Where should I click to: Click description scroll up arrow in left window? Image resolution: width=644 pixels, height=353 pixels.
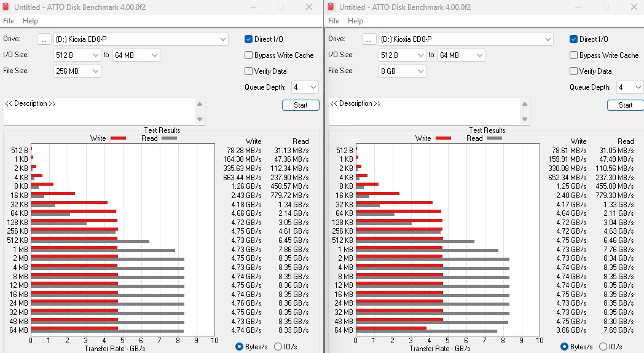[200, 104]
